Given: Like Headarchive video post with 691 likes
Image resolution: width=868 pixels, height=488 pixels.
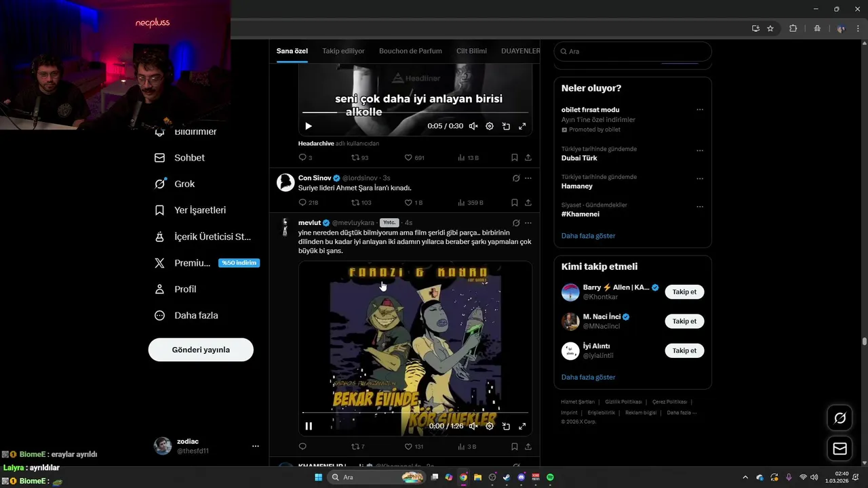Looking at the screenshot, I should coord(408,157).
